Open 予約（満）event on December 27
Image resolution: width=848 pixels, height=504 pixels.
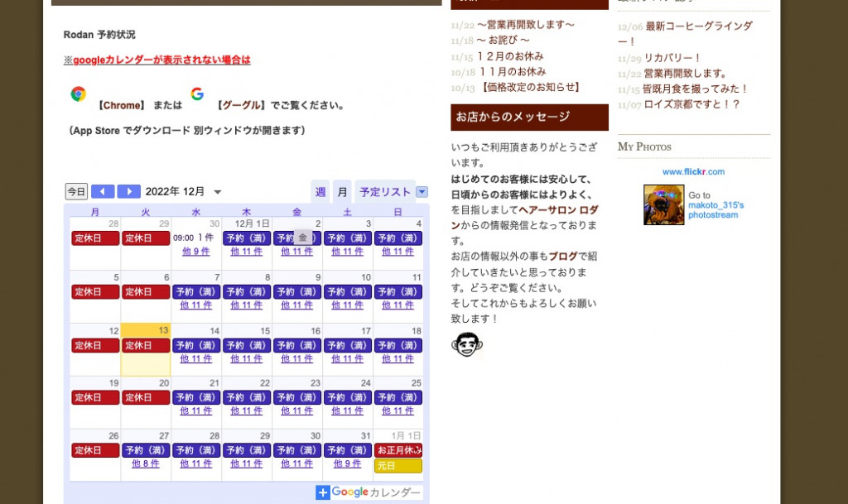[x=146, y=450]
